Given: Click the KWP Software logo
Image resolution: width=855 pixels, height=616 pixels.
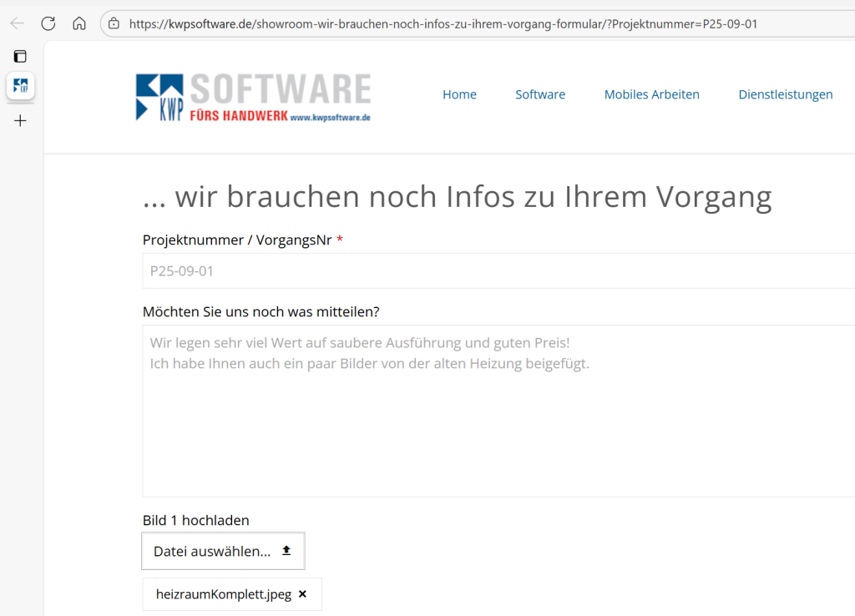Looking at the screenshot, I should pyautogui.click(x=253, y=98).
